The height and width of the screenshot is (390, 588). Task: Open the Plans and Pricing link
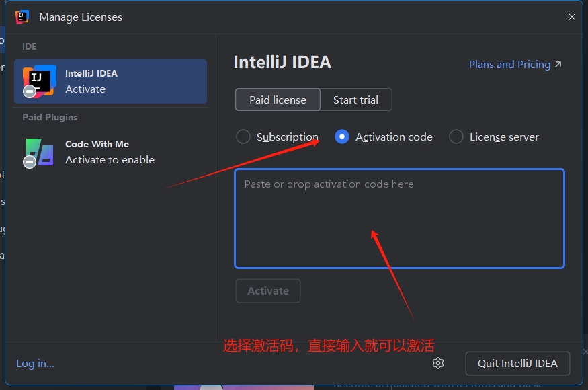[x=509, y=65]
